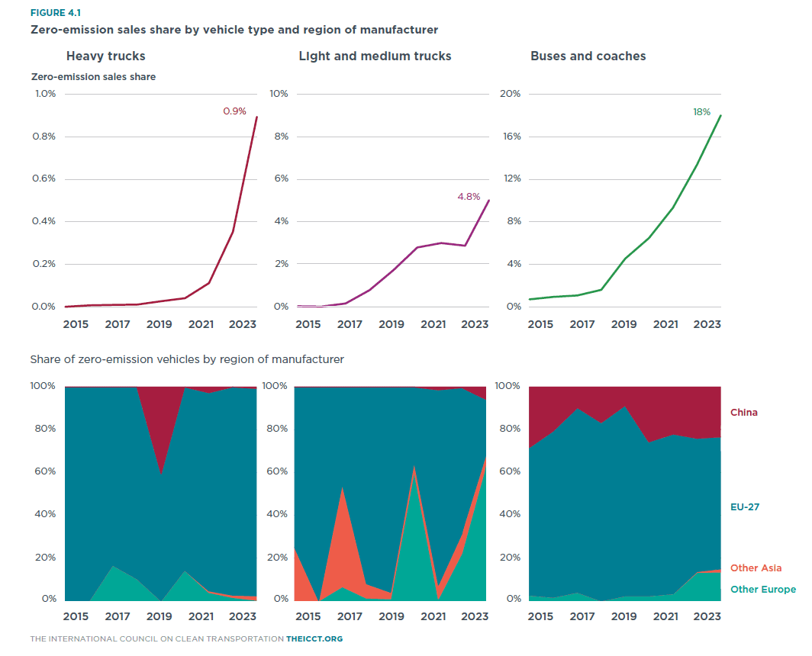Click the Light and medium trucks heading
Screen dimensions: 812x656
(x=375, y=56)
